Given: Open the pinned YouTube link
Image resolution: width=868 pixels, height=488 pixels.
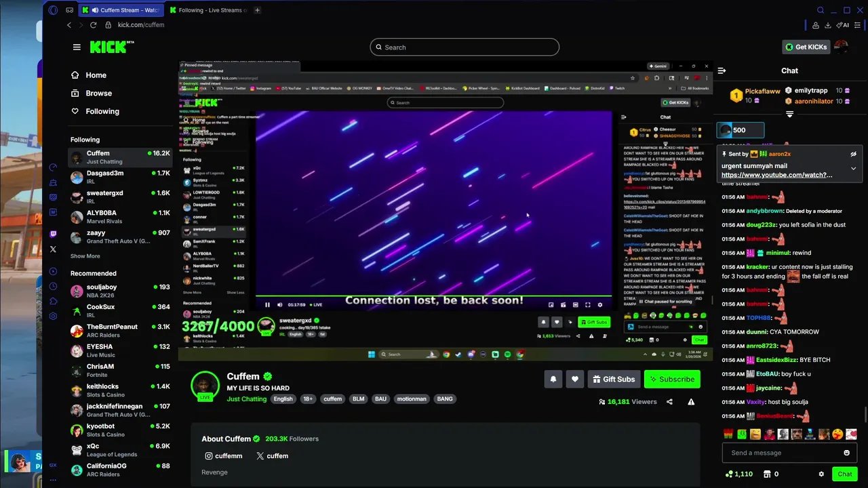Looking at the screenshot, I should (x=776, y=175).
